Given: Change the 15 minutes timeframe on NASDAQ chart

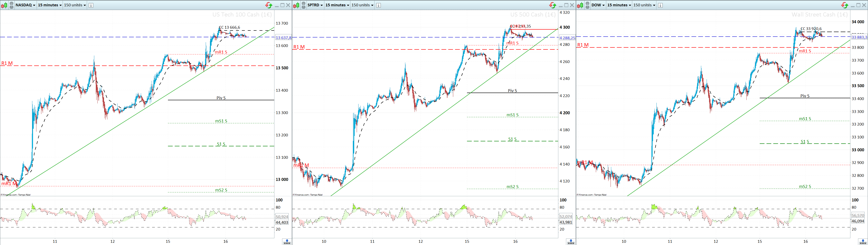Looking at the screenshot, I should click(50, 5).
